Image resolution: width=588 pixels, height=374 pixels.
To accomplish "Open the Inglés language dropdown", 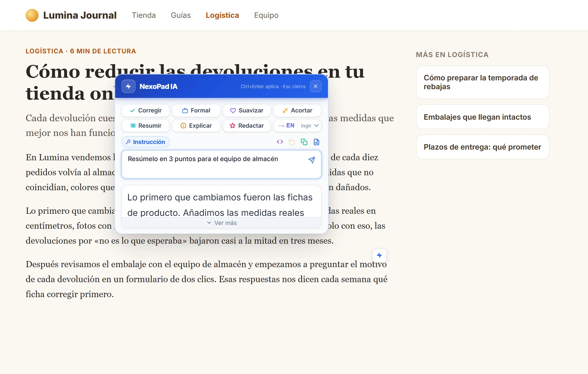I will click(x=309, y=126).
